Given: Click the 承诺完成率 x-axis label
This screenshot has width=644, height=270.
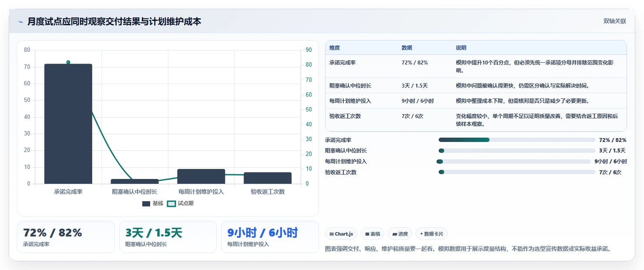Looking at the screenshot, I should [68, 192].
